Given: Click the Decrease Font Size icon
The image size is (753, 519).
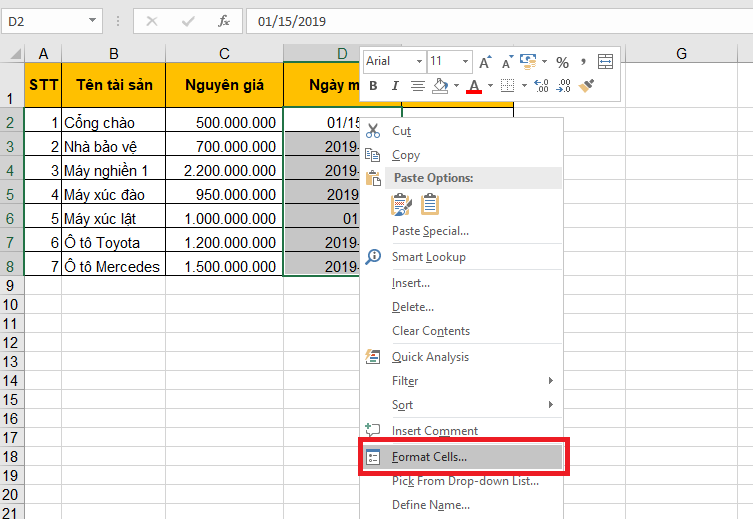Looking at the screenshot, I should click(506, 62).
